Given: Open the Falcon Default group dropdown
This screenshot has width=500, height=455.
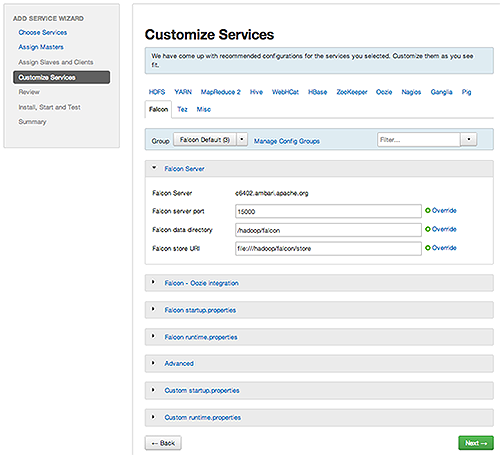Looking at the screenshot, I should click(242, 139).
